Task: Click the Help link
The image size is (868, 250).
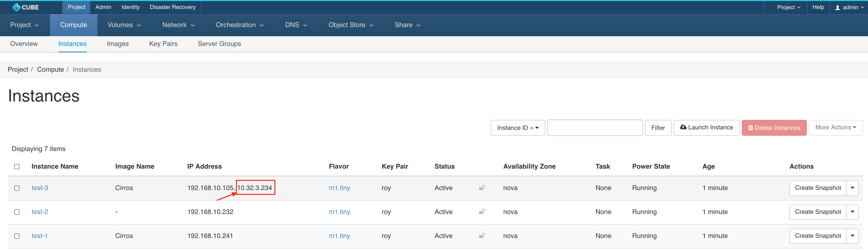Action: tap(818, 7)
